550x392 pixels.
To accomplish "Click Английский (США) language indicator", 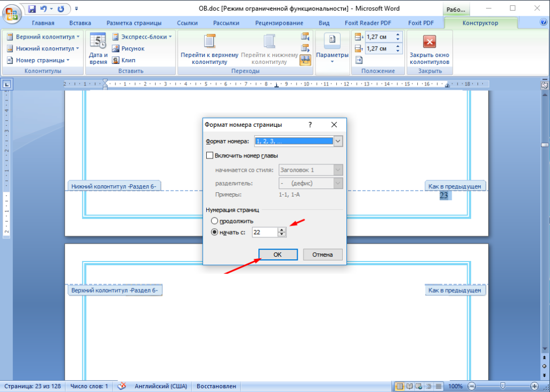I will (161, 386).
